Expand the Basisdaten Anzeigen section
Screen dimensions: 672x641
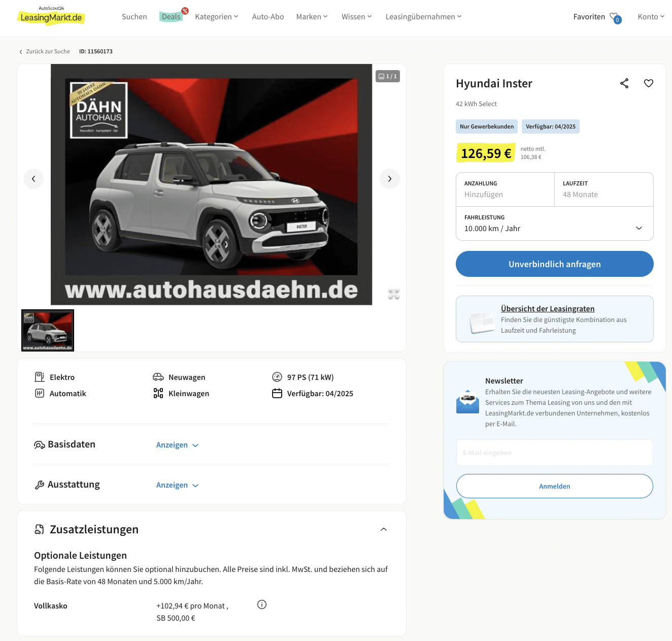pyautogui.click(x=177, y=445)
